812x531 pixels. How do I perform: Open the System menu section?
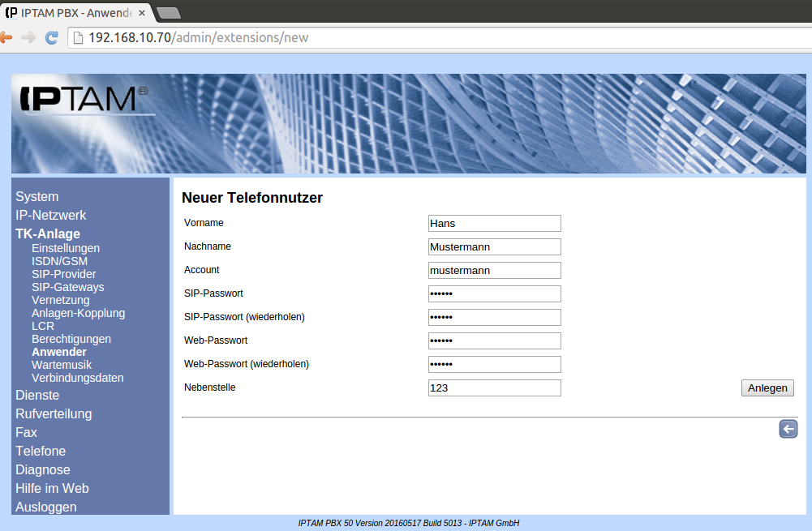click(37, 196)
